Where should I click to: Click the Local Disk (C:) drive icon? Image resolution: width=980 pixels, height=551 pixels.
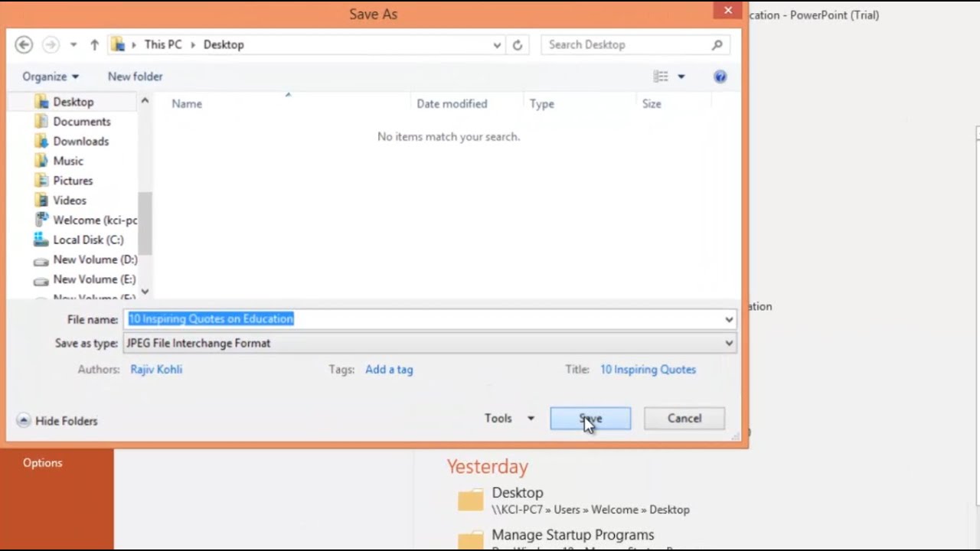coord(41,240)
